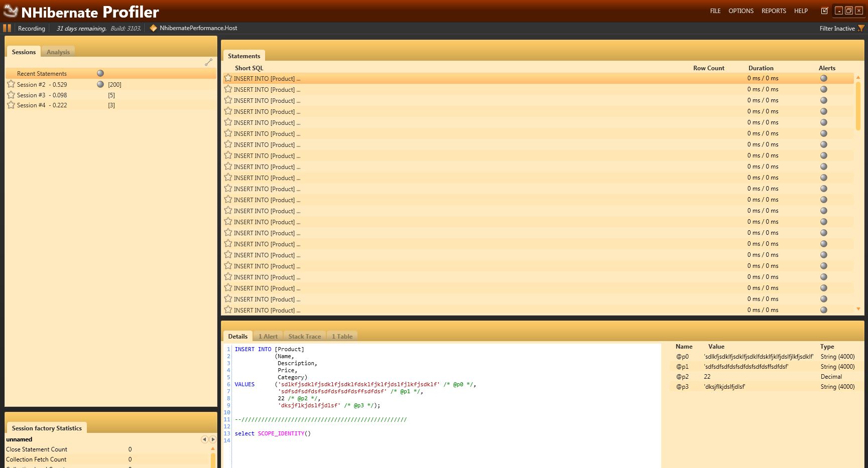Click statements list scroll up arrow
Image resolution: width=868 pixels, height=468 pixels.
point(858,77)
